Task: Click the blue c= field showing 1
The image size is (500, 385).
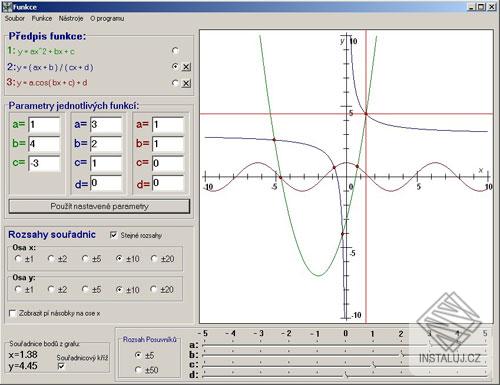Action: (106, 163)
